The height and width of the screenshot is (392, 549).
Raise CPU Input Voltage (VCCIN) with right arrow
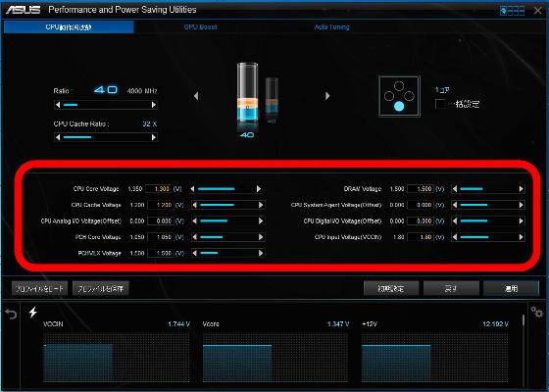click(521, 237)
